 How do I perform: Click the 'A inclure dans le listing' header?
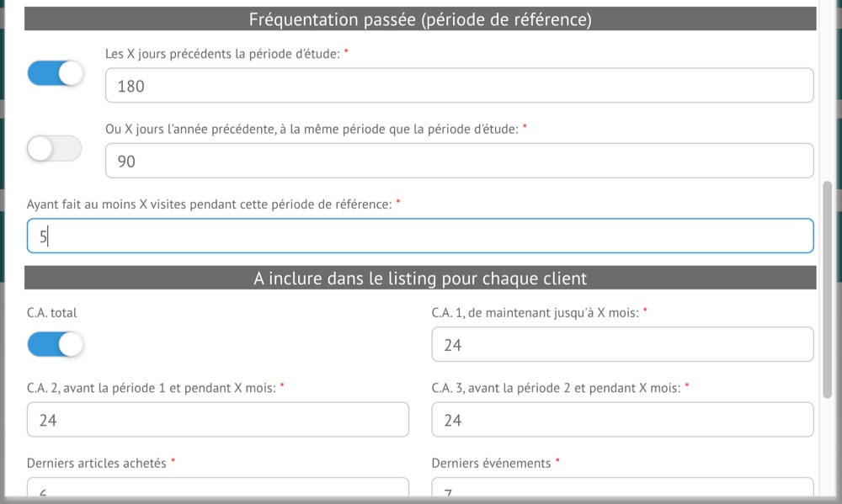tap(420, 279)
